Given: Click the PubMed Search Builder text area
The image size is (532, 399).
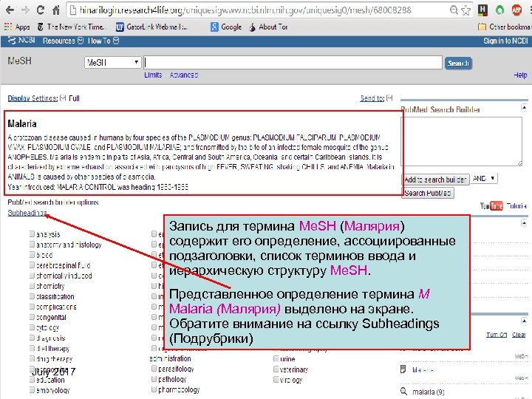Looking at the screenshot, I should (x=461, y=141).
